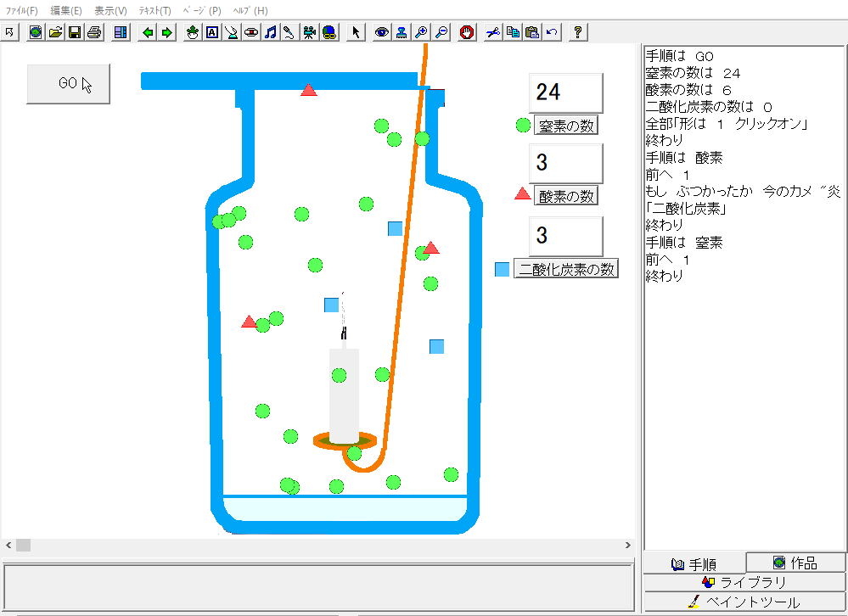Click the undo arrow icon
The image size is (848, 616).
[x=552, y=32]
